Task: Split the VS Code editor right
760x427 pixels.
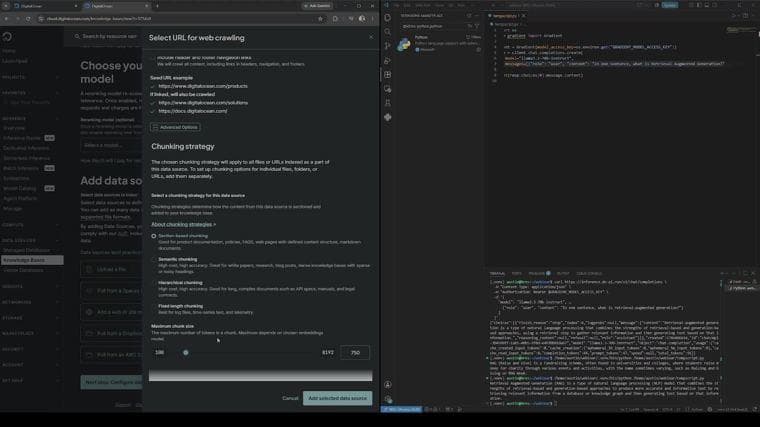Action: pos(745,16)
